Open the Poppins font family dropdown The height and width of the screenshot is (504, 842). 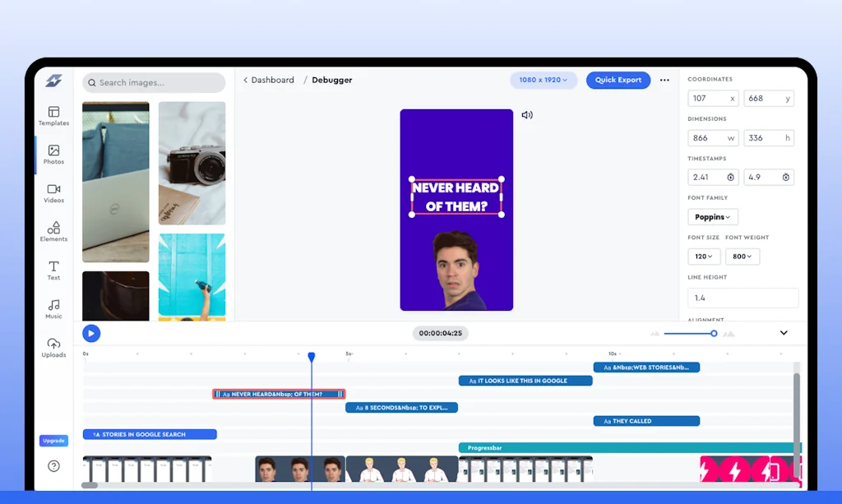point(712,216)
